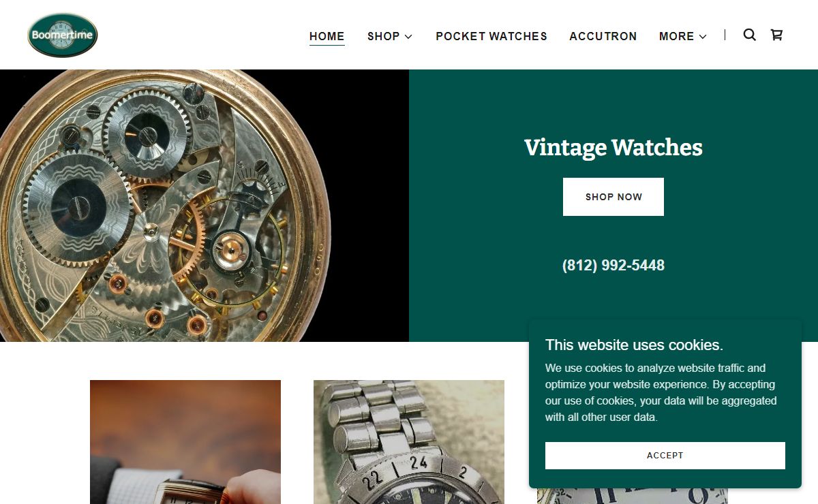Viewport: 818px width, 504px height.
Task: Open the ACCUTRON page
Action: pyautogui.click(x=603, y=36)
